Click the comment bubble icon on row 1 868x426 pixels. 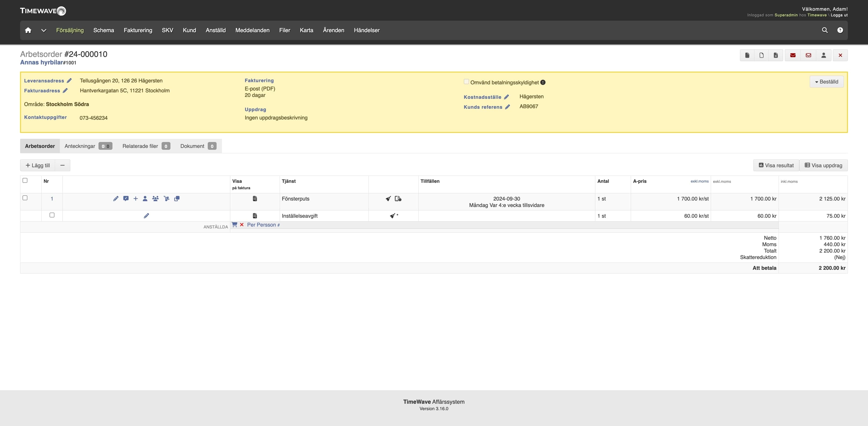pyautogui.click(x=126, y=199)
